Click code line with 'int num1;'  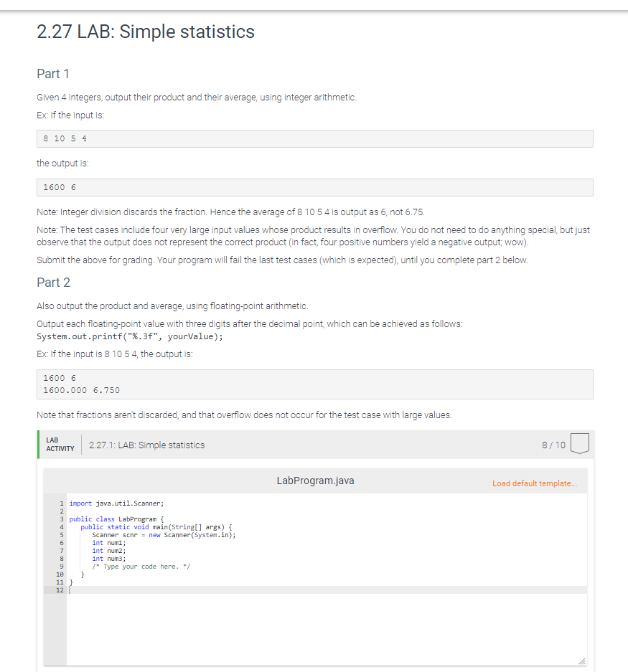coord(109,543)
